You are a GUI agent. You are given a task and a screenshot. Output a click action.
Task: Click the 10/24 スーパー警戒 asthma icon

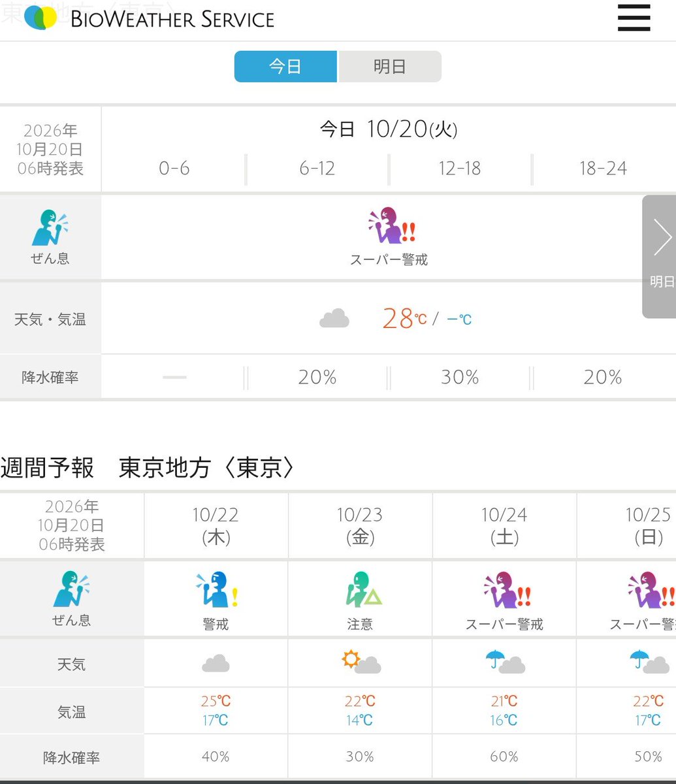(506, 590)
